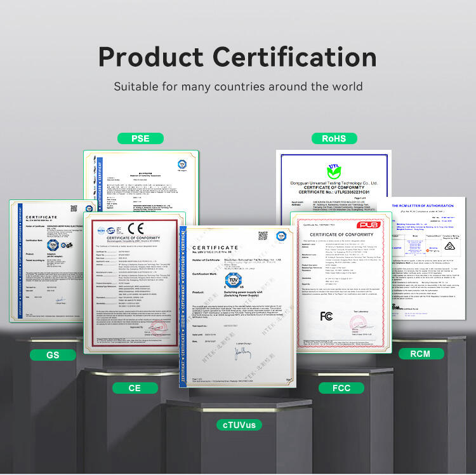Click the green CE label
The height and width of the screenshot is (475, 476).
point(135,388)
